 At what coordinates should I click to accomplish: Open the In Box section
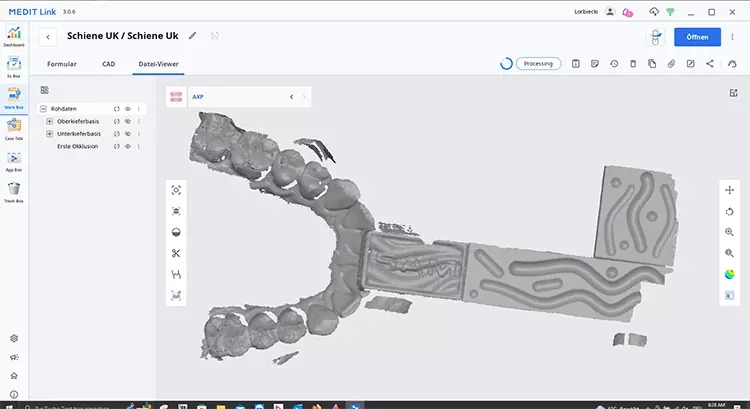point(14,67)
